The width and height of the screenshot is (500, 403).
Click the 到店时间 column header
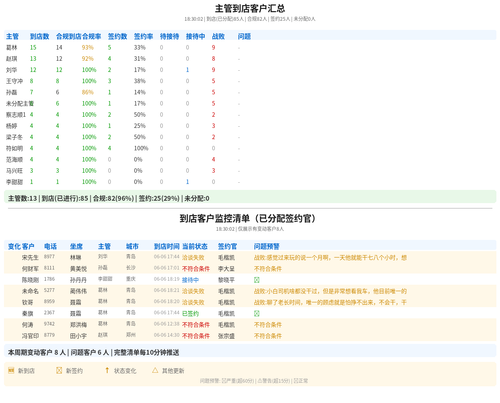(x=167, y=246)
